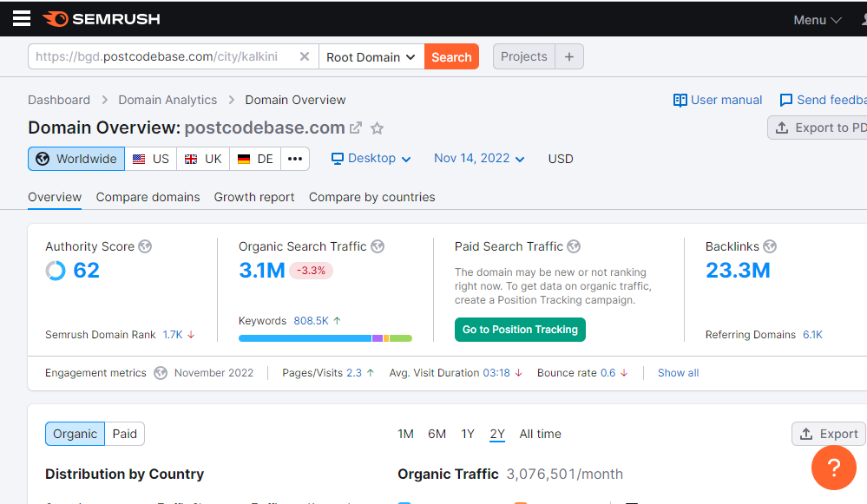Click Go to Position Tracking
Screen dimensions: 867x504
520,330
